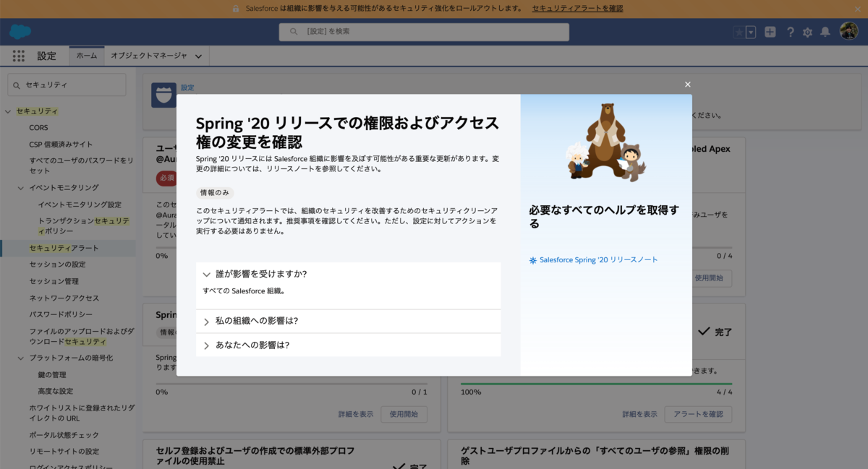The width and height of the screenshot is (868, 469).
Task: Open the favorites list dropdown arrow
Action: coord(751,32)
